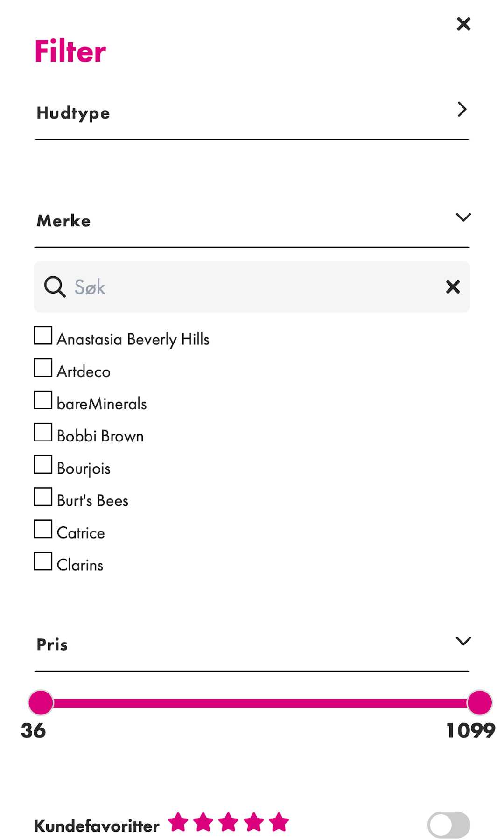Click the first pink star next to Kundefavoritter

(179, 823)
